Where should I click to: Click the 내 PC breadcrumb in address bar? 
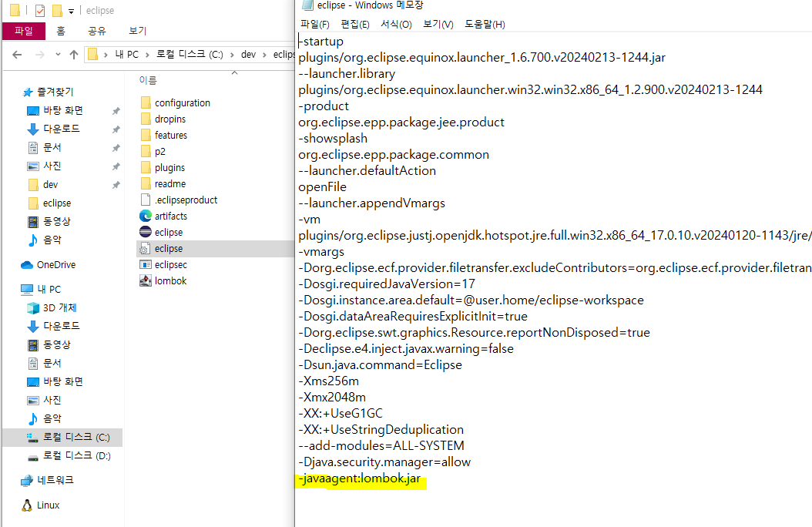(x=127, y=55)
